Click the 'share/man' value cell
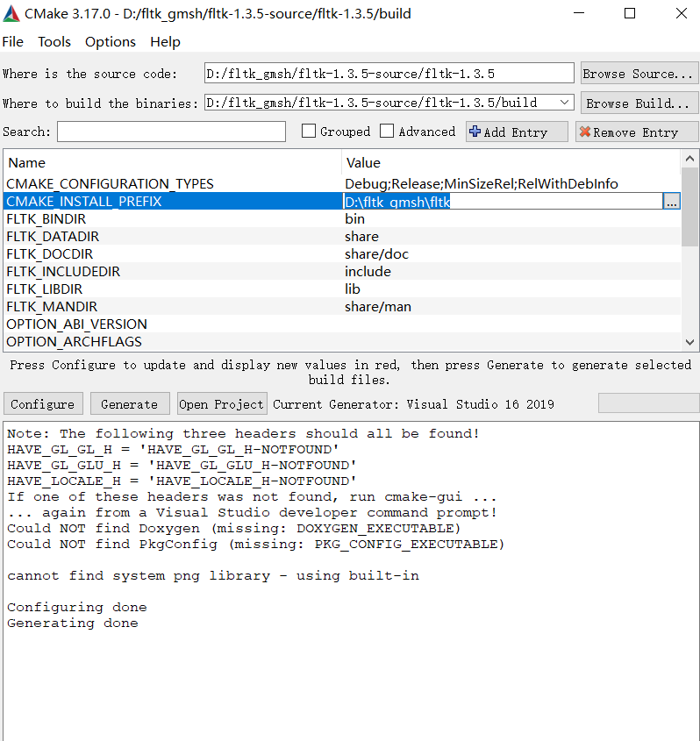The height and width of the screenshot is (741, 700). tap(378, 307)
